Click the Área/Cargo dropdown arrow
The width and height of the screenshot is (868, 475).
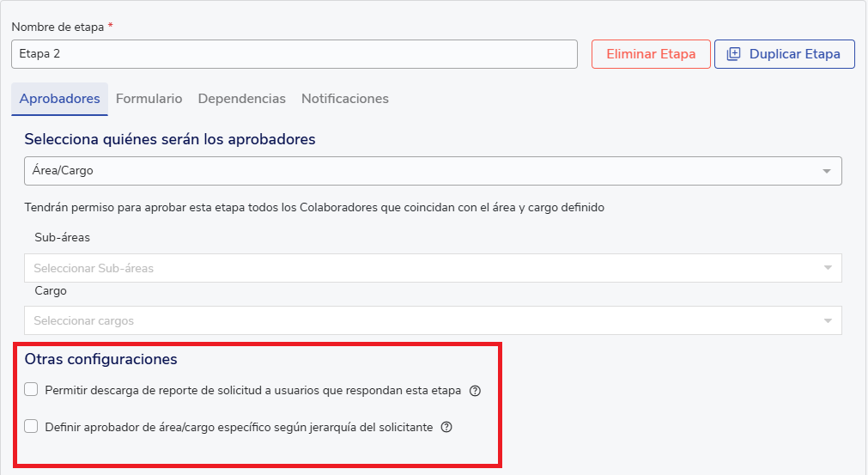[x=827, y=171]
